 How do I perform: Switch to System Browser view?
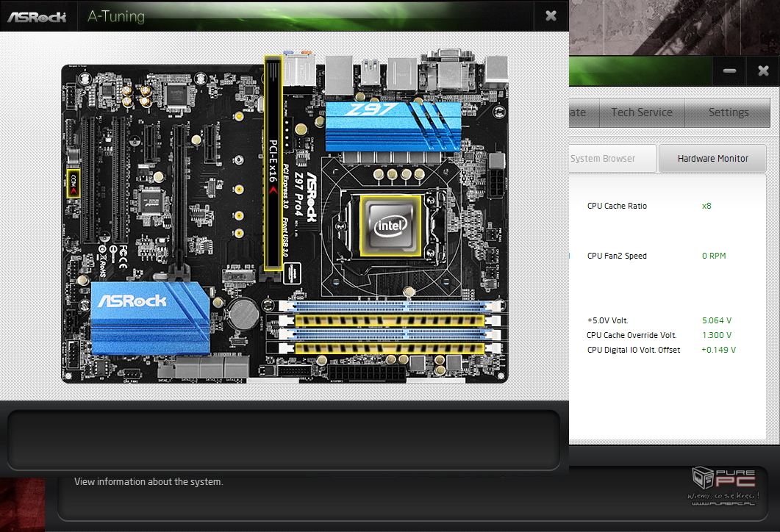click(x=613, y=159)
